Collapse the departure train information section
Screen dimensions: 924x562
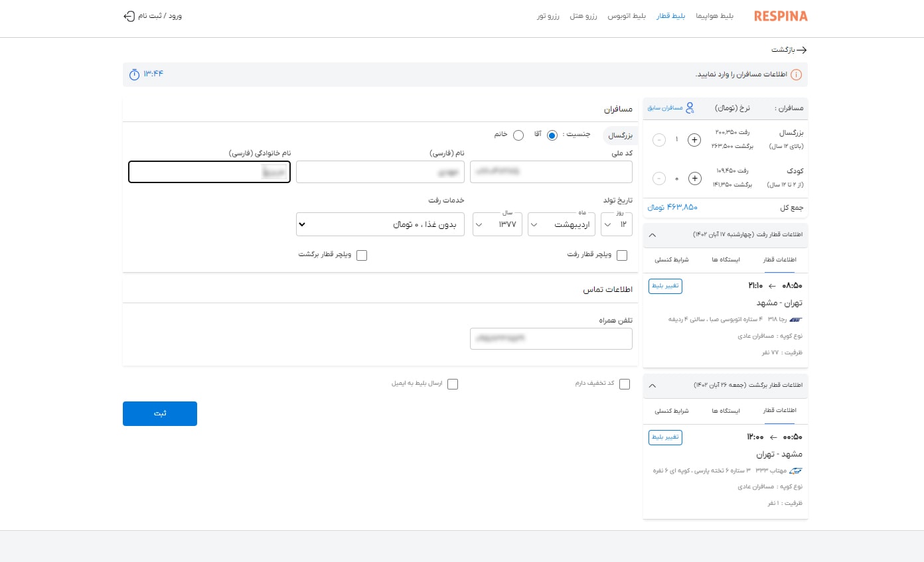coord(652,235)
